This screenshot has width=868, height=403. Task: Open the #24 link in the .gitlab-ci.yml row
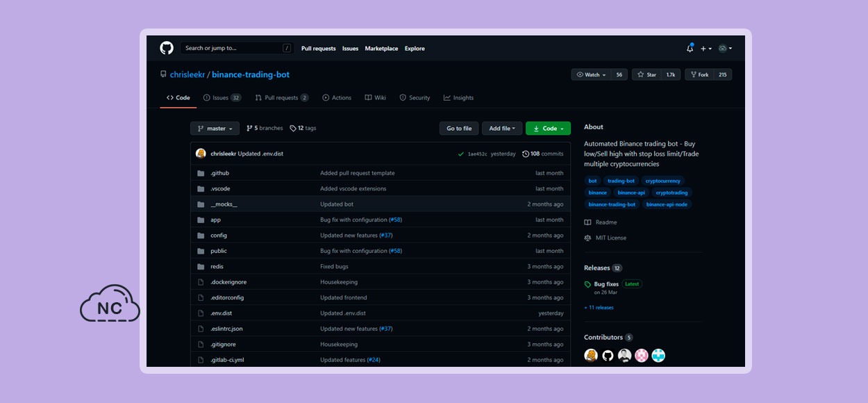(374, 360)
